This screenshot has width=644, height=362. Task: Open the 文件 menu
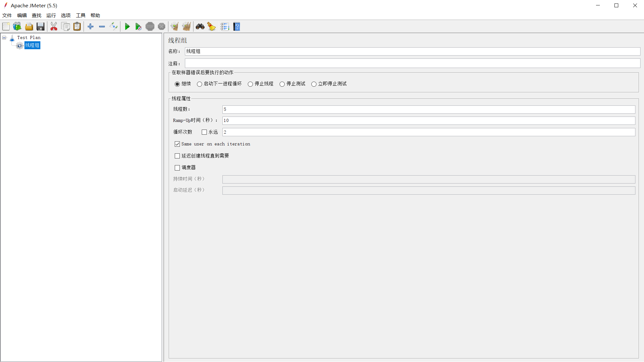pos(7,16)
